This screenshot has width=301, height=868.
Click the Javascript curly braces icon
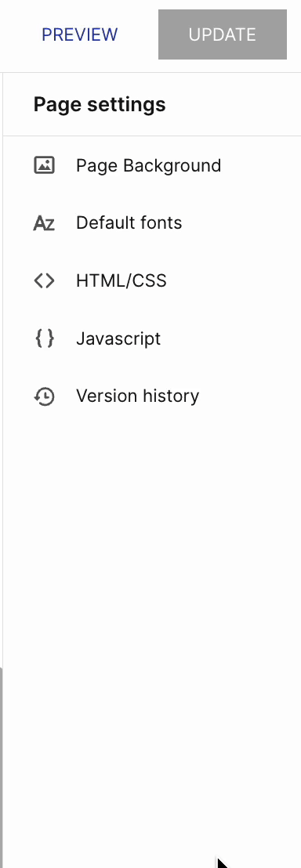point(45,338)
